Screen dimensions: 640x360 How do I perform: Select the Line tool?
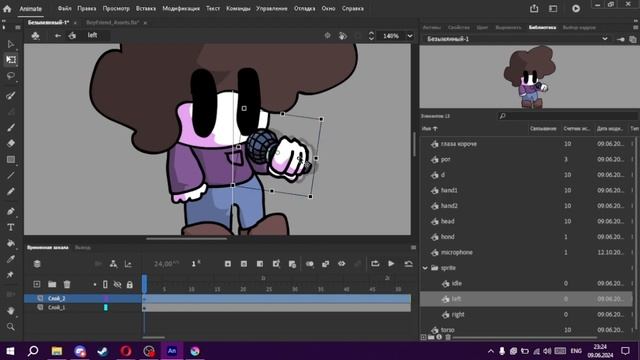click(x=11, y=176)
